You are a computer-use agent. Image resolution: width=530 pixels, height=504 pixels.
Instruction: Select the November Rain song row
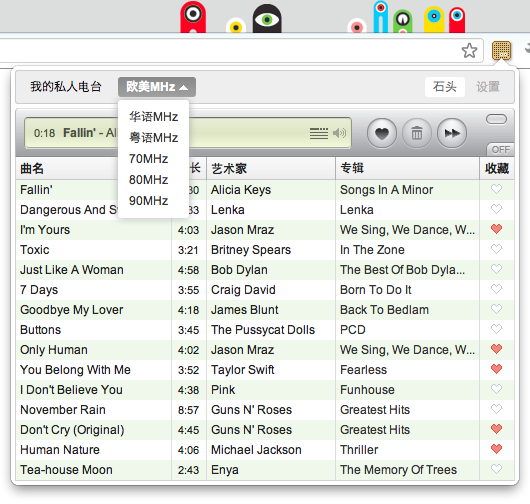(265, 410)
